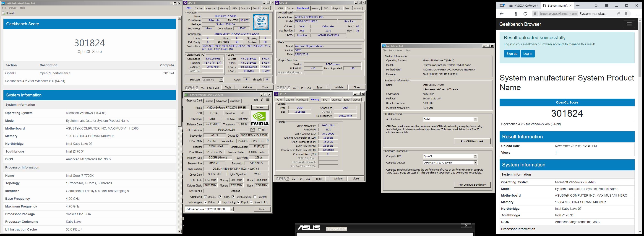Click Run CPU Benchmark
644x236 pixels.
tap(472, 142)
